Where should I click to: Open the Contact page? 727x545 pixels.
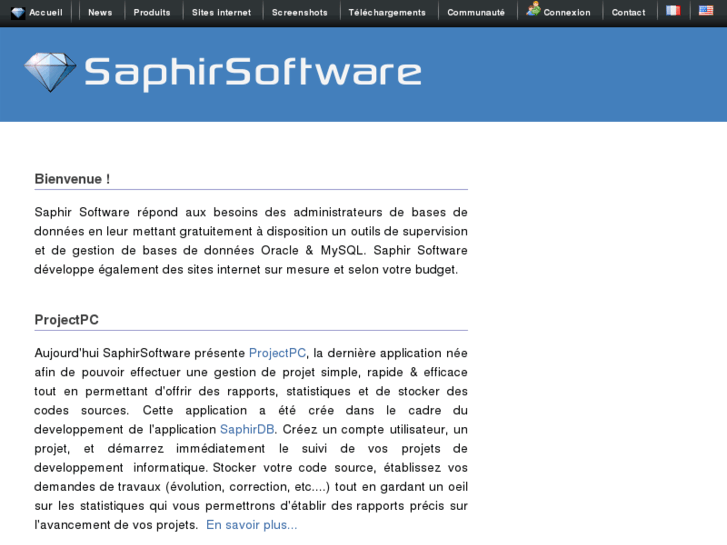628,13
